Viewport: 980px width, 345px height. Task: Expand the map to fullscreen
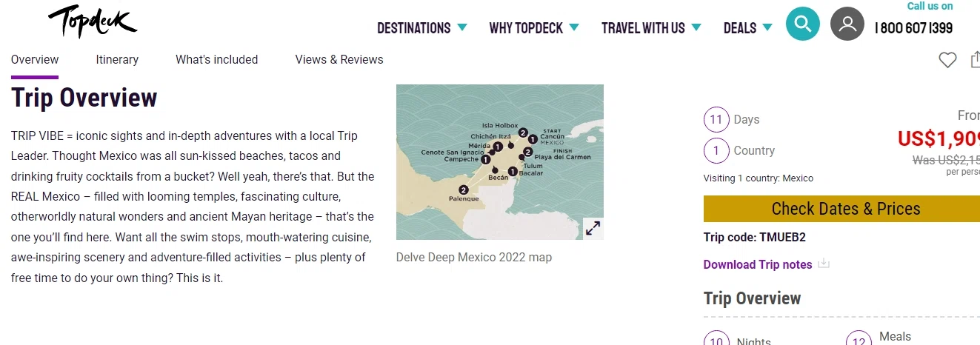[593, 228]
